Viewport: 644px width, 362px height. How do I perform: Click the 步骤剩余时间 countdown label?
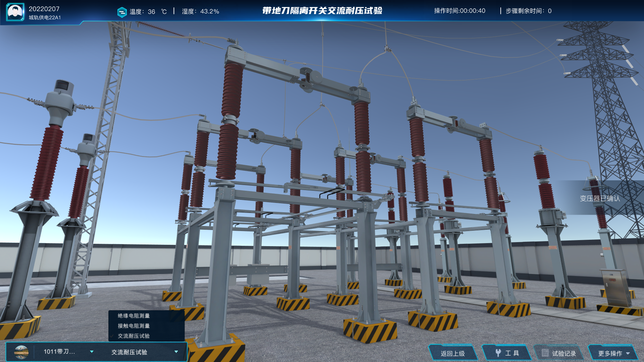pyautogui.click(x=528, y=11)
